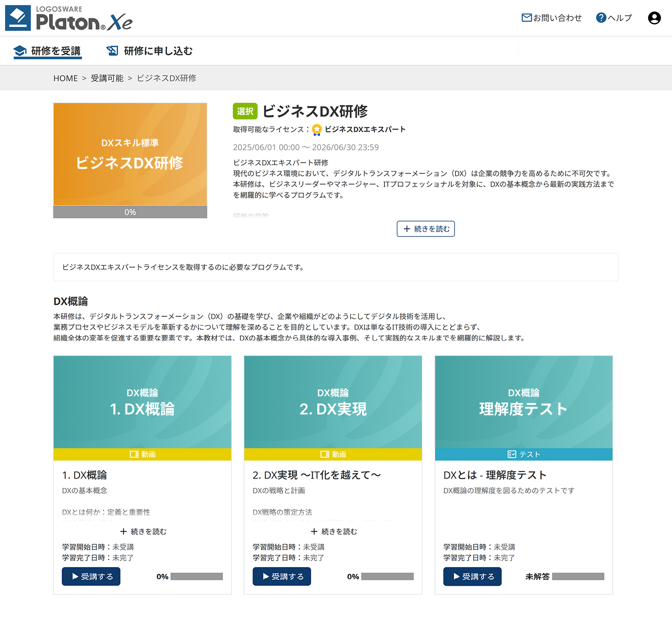Open 受講可能 breadcrumb link
Screen dimensions: 672x625
[x=107, y=78]
